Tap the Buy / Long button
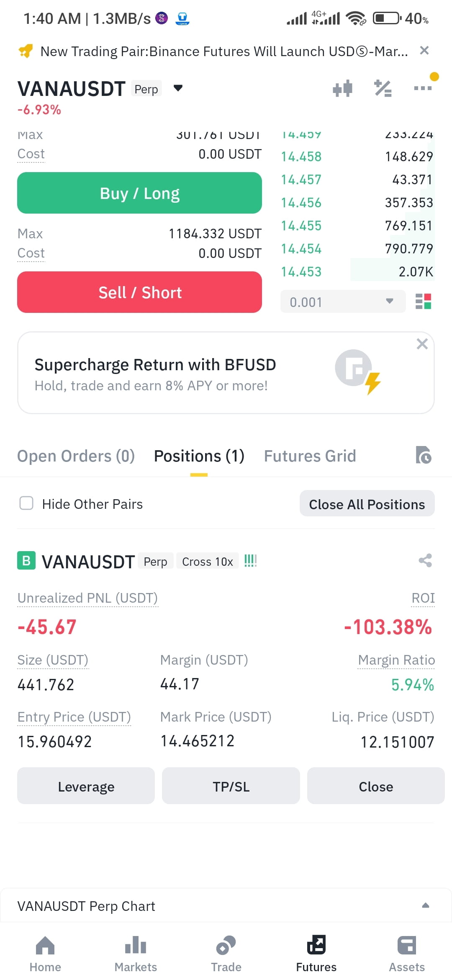The width and height of the screenshot is (452, 980). click(x=139, y=193)
